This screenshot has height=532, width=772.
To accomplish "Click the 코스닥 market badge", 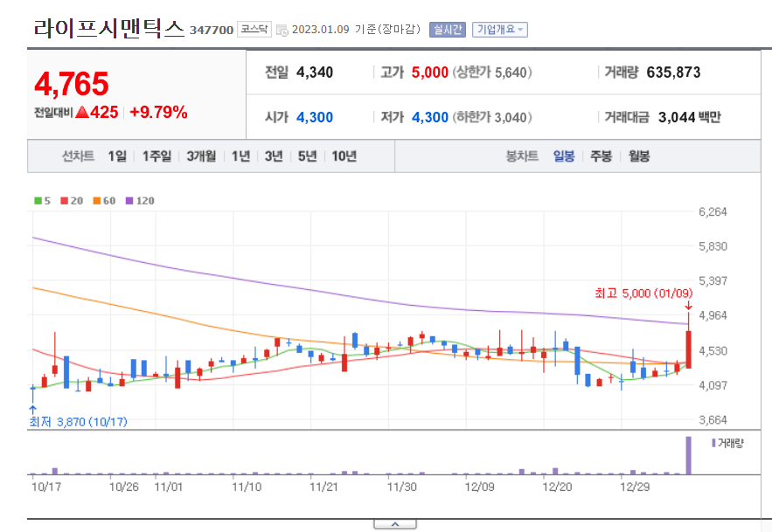I will coord(254,29).
